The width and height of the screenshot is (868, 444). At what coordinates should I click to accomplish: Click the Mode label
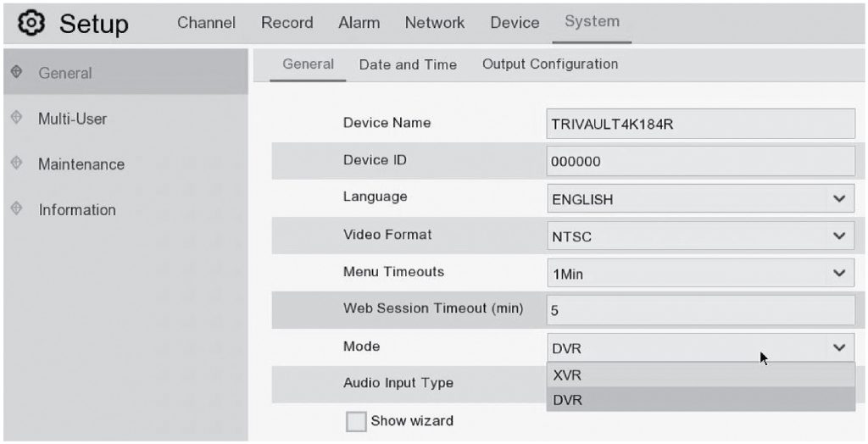(x=361, y=347)
